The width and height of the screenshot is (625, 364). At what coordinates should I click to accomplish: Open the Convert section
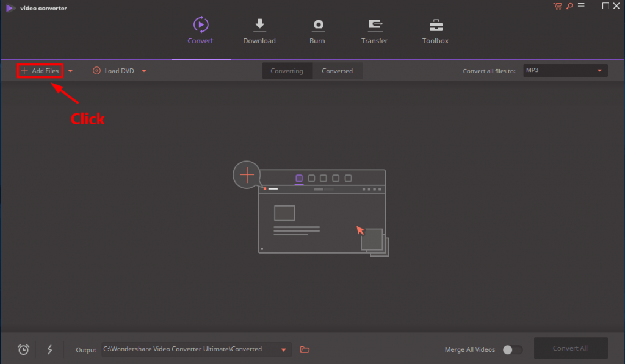[x=200, y=30]
